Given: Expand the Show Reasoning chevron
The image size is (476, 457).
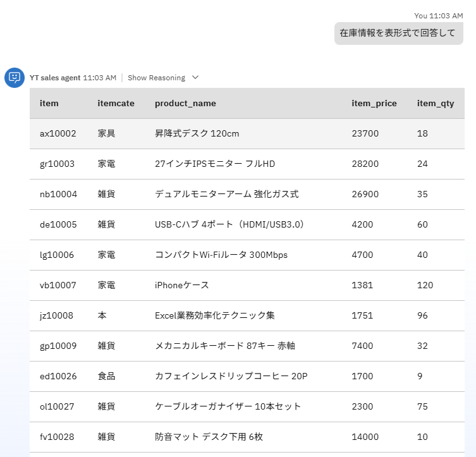Looking at the screenshot, I should click(x=195, y=78).
